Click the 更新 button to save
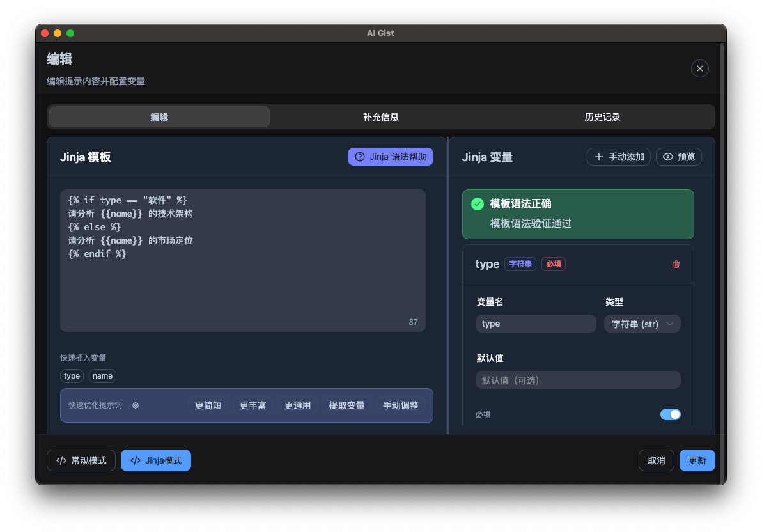This screenshot has height=532, width=762. click(697, 460)
